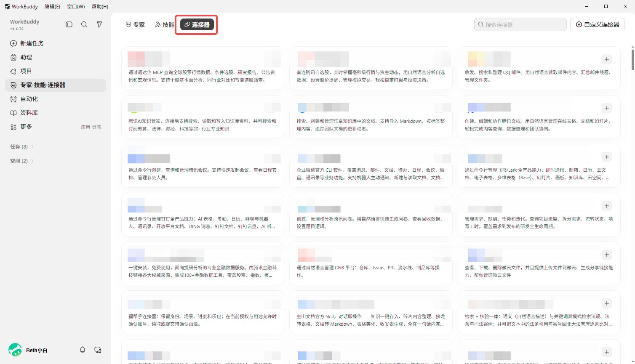Image resolution: width=635 pixels, height=364 pixels.
Task: Open notifications with the bell icon
Action: point(83,350)
